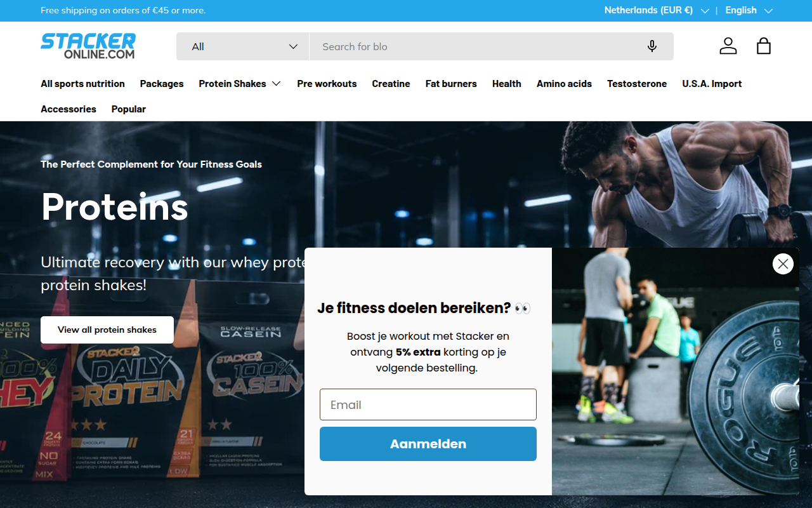This screenshot has width=812, height=508.
Task: Focus the Email field in popup
Action: point(428,404)
